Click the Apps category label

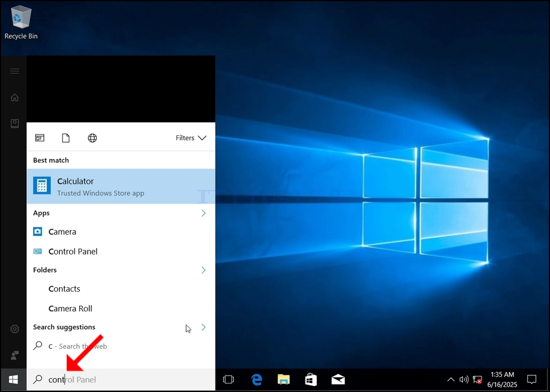41,213
